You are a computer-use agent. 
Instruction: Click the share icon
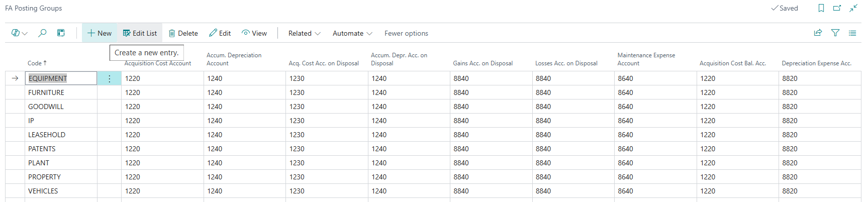pos(818,33)
